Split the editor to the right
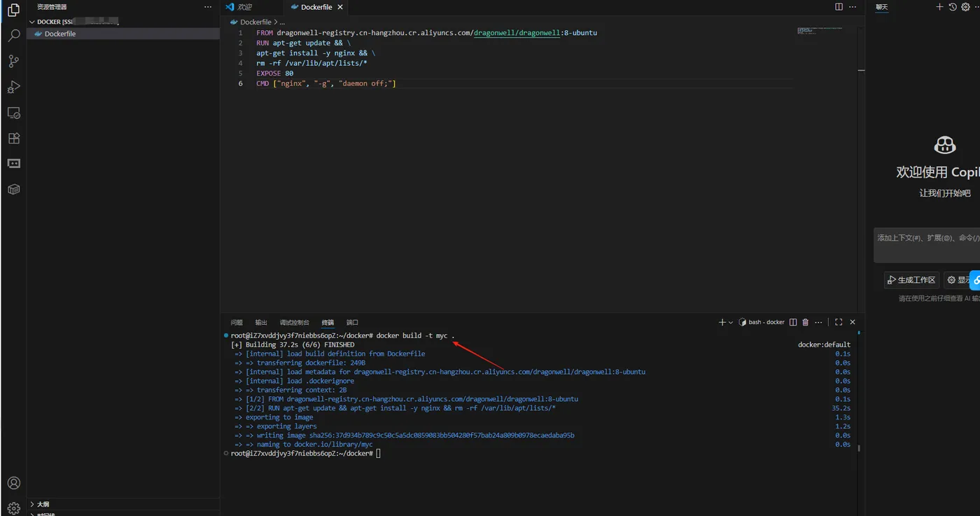 coord(839,7)
